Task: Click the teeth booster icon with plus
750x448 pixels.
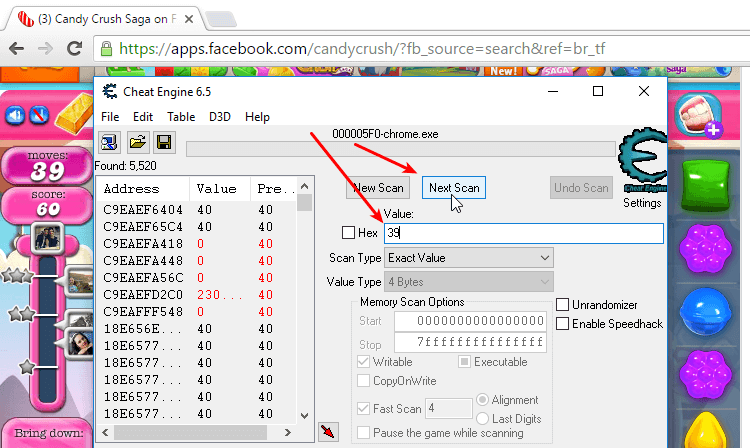Action: (700, 116)
